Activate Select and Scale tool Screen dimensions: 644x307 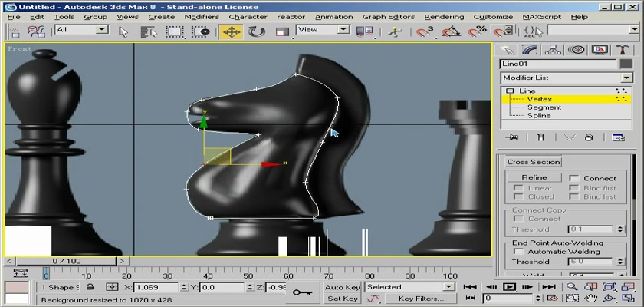(x=282, y=31)
